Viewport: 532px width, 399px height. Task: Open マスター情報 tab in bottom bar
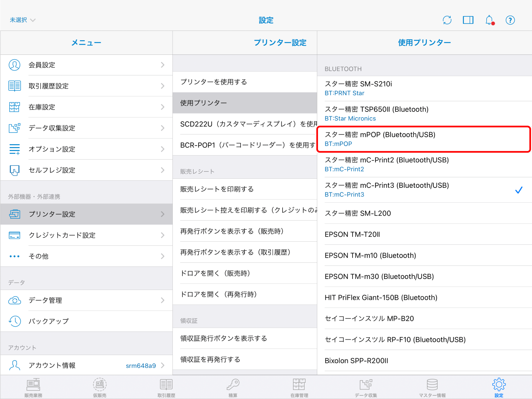pos(432,387)
